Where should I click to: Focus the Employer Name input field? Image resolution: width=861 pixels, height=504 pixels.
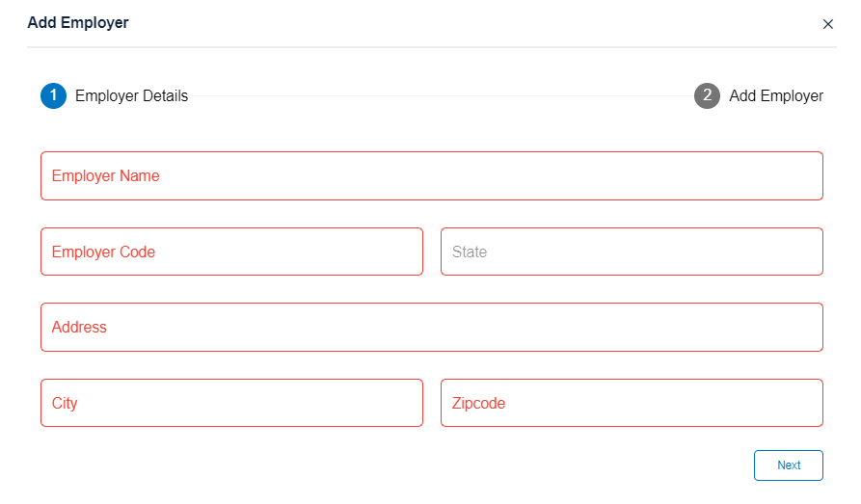(431, 176)
